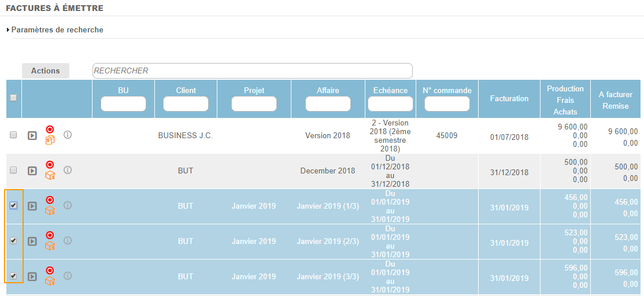Click the info icon on Janvier 2019 (2/3) row

[x=68, y=240]
